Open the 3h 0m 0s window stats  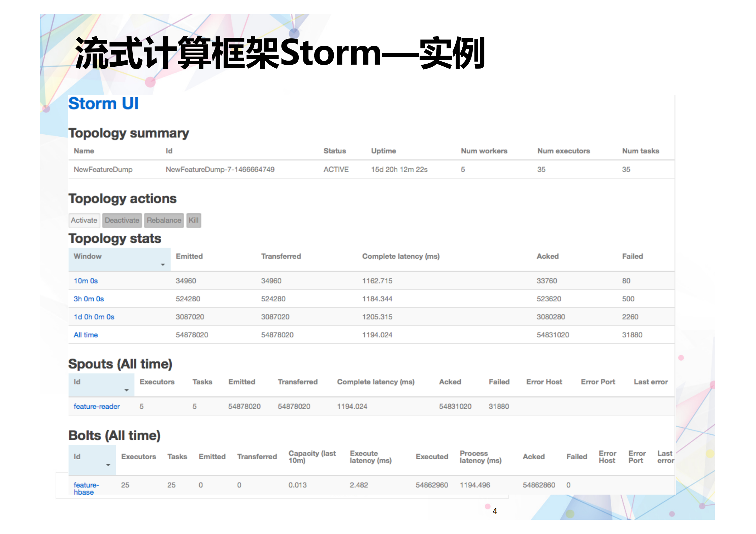(x=89, y=299)
